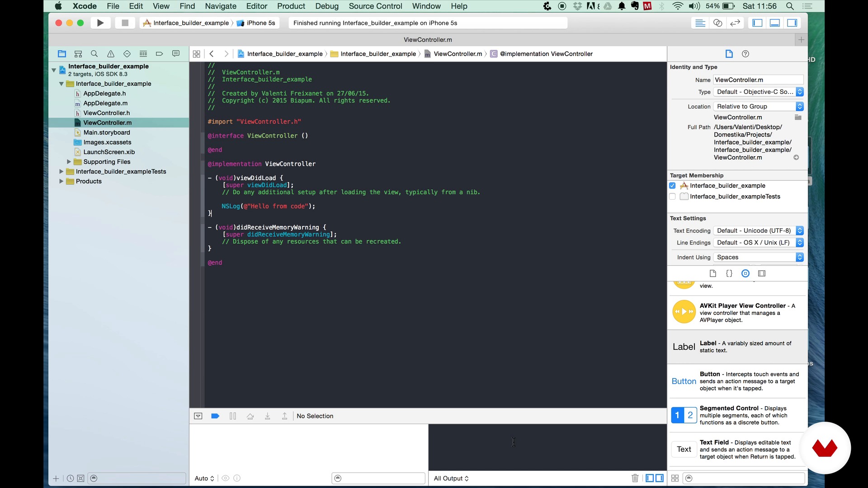Open the Debug menu
Viewport: 868px width, 488px height.
[x=327, y=6]
